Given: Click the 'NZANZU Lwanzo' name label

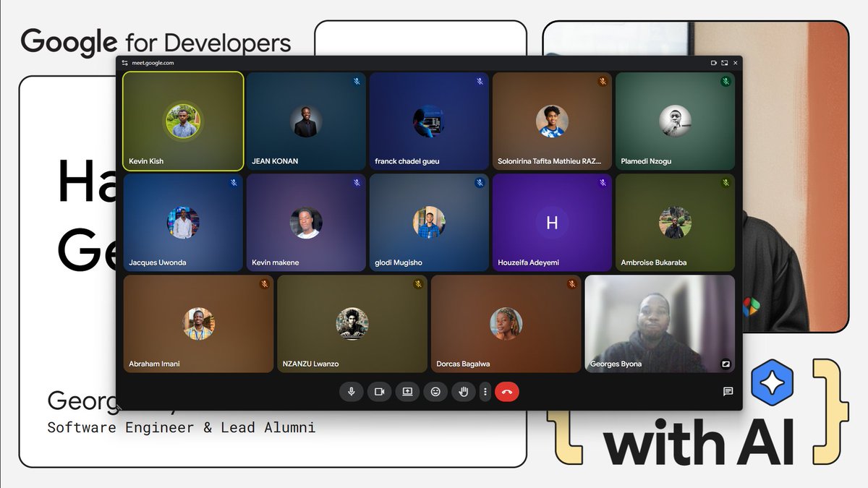Looking at the screenshot, I should point(311,364).
